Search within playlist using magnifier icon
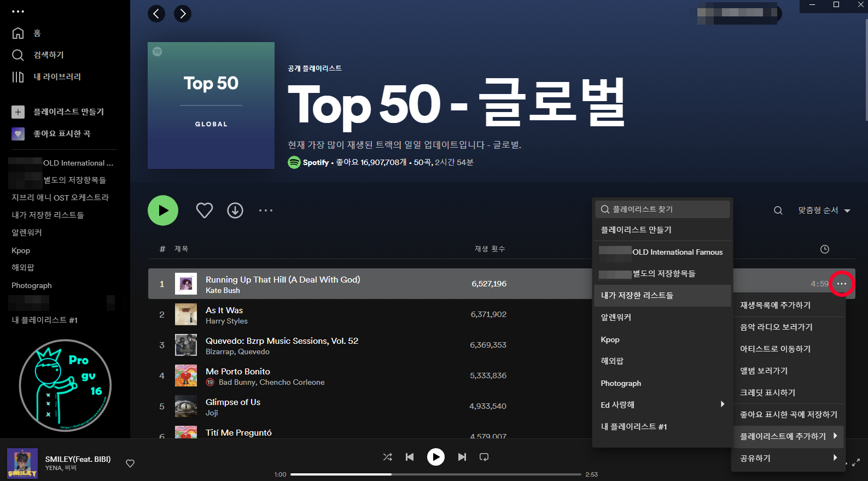This screenshot has height=481, width=868. point(778,210)
